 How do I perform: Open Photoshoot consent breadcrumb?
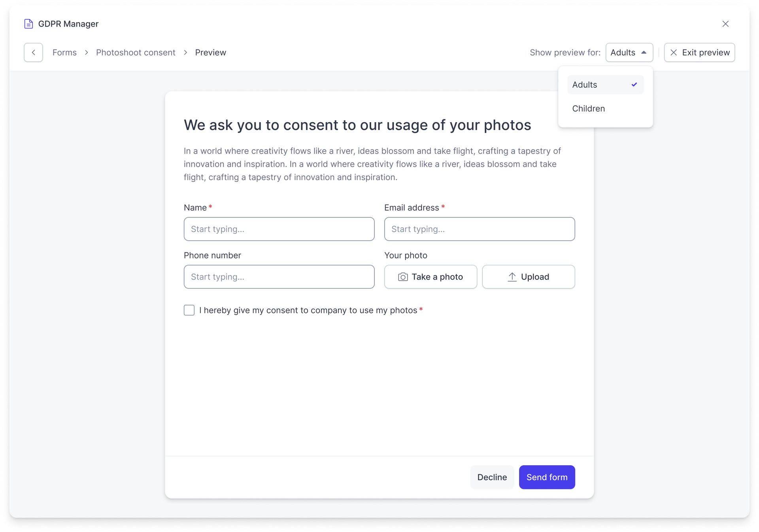click(x=136, y=53)
